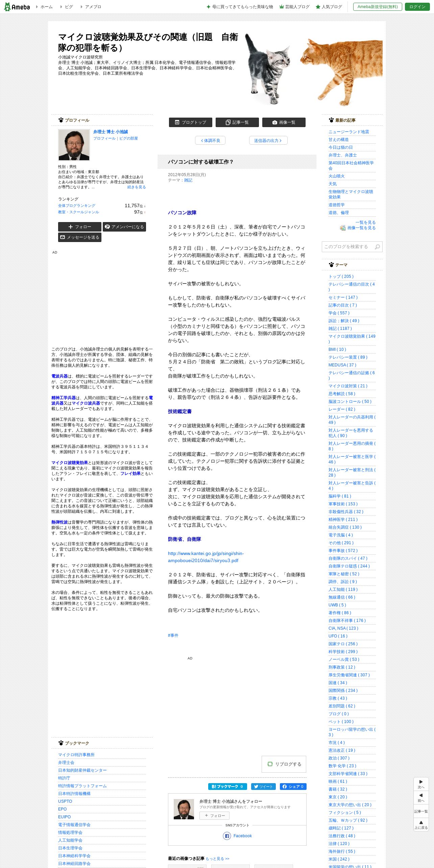Screen dimensions: 434x868
Task: Click B!ブックマーク share button
Action: (227, 787)
